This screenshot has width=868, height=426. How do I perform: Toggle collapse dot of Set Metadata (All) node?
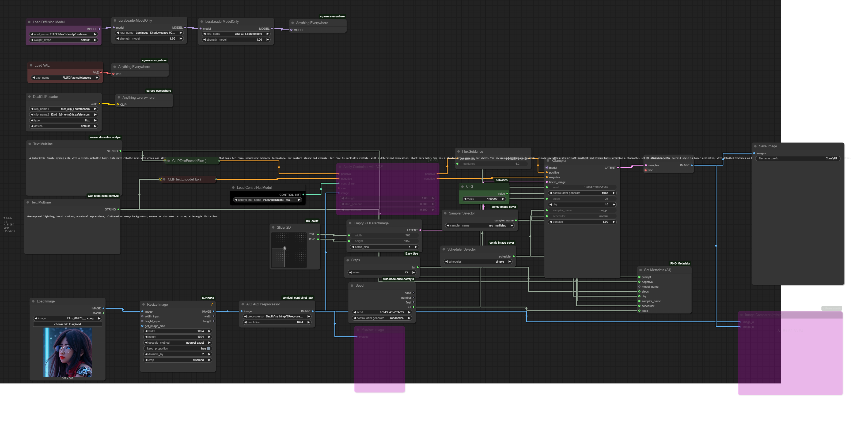[640, 270]
